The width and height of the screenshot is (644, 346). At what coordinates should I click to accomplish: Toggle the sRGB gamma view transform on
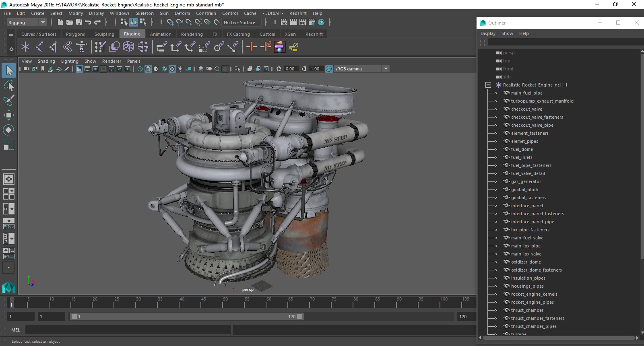tap(329, 69)
